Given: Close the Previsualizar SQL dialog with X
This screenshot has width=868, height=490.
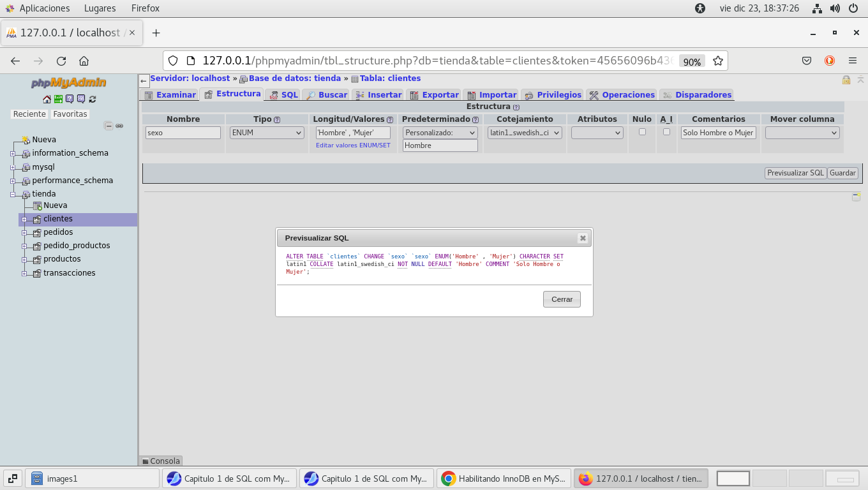Looking at the screenshot, I should click(582, 238).
